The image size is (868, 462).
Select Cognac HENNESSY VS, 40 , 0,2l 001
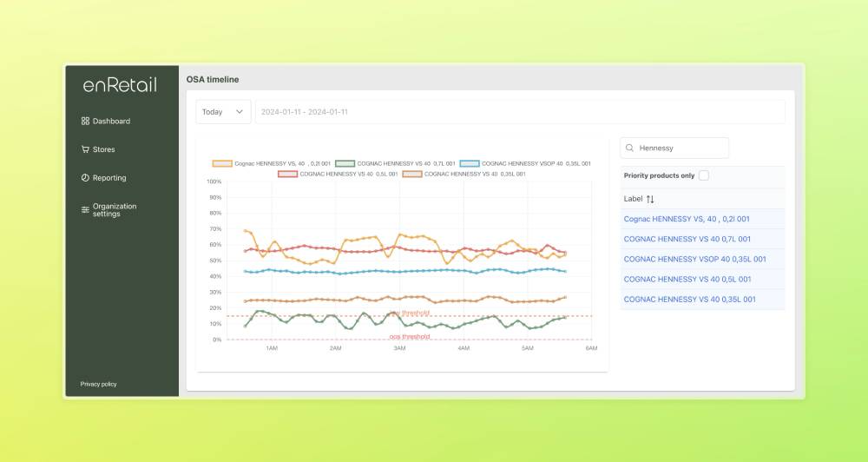[x=687, y=219]
